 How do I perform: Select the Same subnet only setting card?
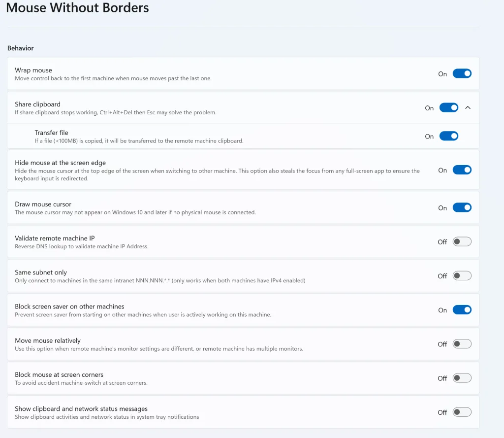pyautogui.click(x=197, y=275)
